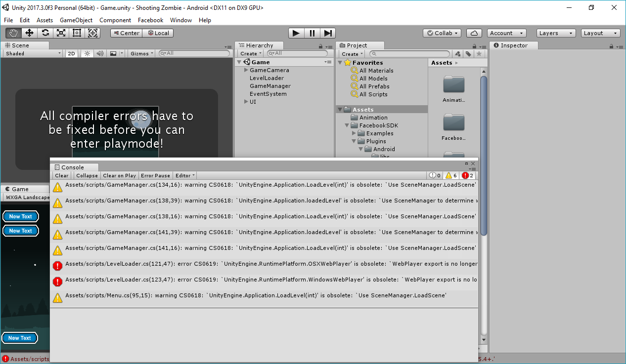Switch to the Inspector tab

pyautogui.click(x=513, y=45)
